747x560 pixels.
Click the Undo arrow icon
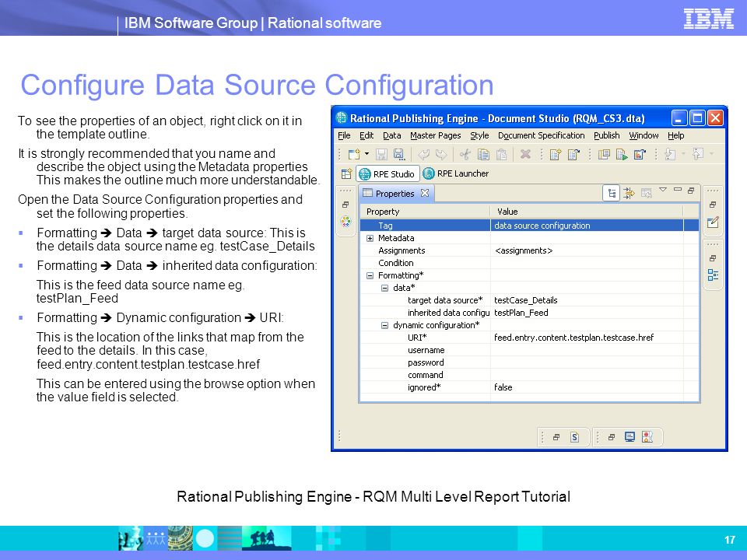pyautogui.click(x=423, y=154)
